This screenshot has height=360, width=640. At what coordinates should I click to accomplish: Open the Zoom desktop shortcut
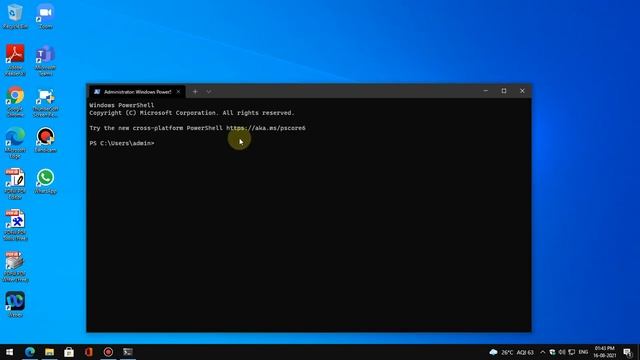(45, 16)
